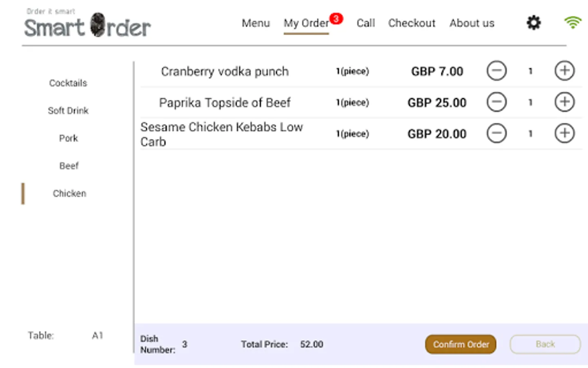Click the Back button
Viewport: 588px width, 368px height.
(x=545, y=344)
